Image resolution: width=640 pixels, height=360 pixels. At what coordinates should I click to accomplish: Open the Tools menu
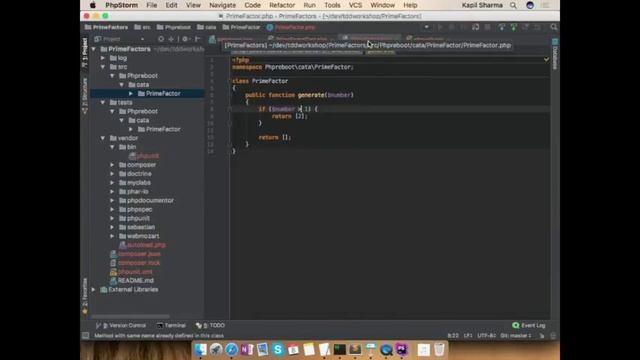332,5
